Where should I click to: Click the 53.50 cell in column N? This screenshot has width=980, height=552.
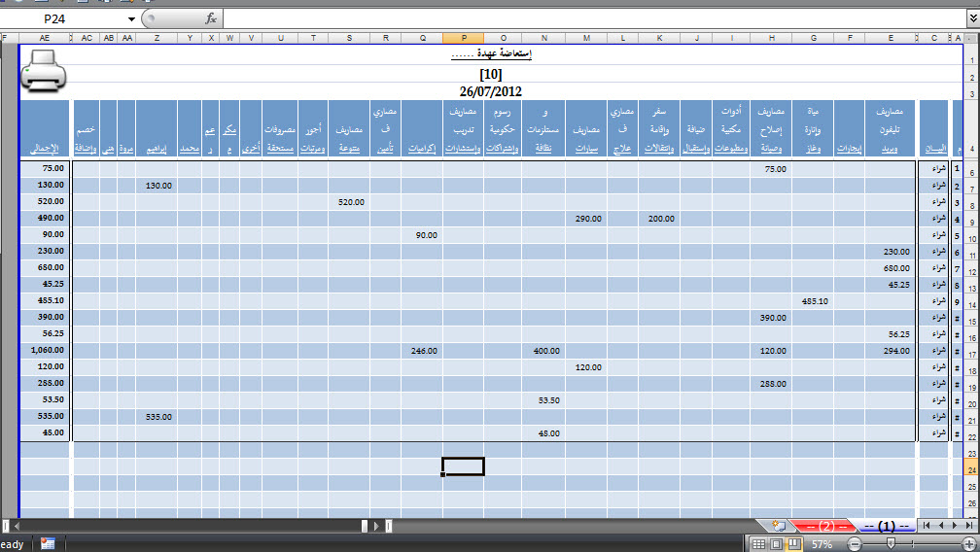coord(543,400)
